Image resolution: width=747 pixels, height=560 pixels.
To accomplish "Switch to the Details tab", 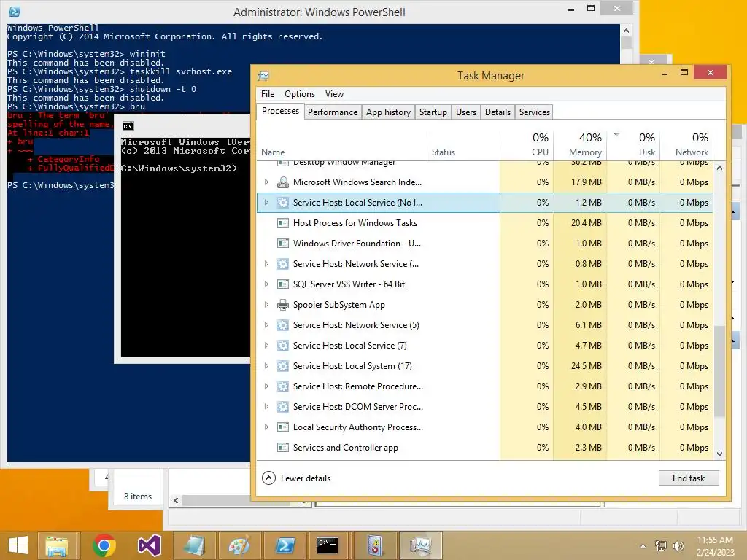I will point(498,112).
